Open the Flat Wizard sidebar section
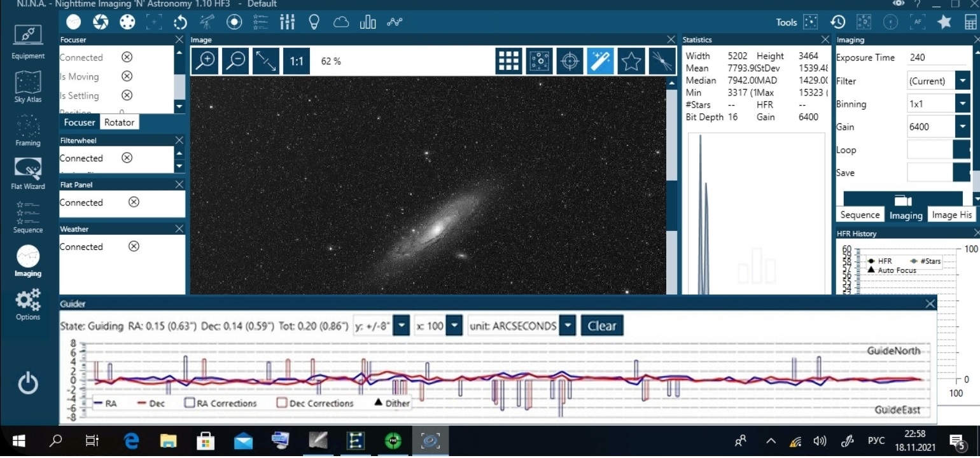The height and width of the screenshot is (458, 980). pyautogui.click(x=27, y=173)
